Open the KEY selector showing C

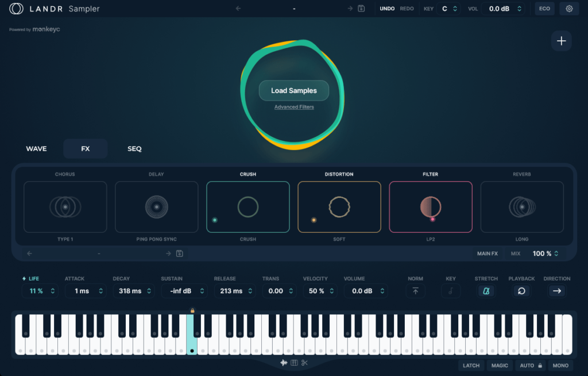pyautogui.click(x=449, y=9)
